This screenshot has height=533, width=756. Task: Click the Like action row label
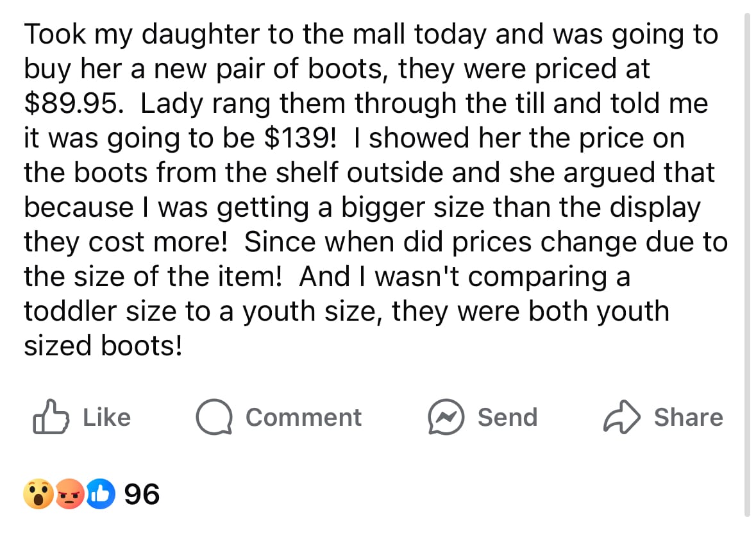(x=106, y=417)
